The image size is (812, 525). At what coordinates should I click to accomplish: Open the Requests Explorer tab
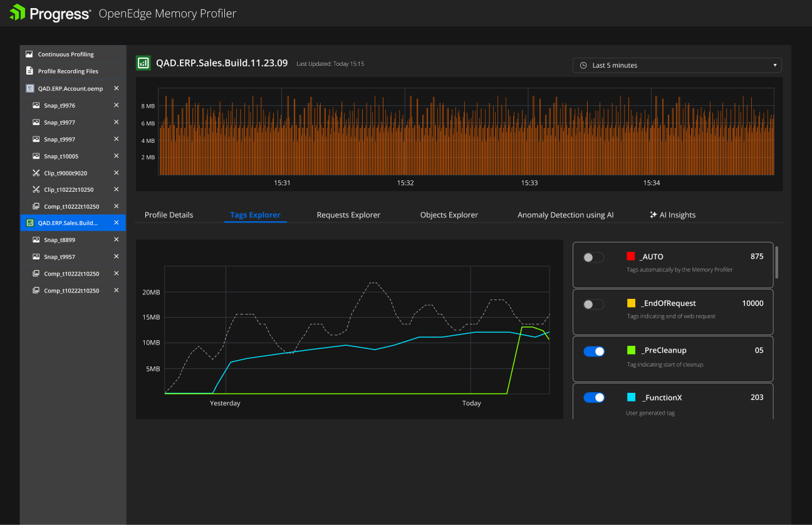click(348, 215)
